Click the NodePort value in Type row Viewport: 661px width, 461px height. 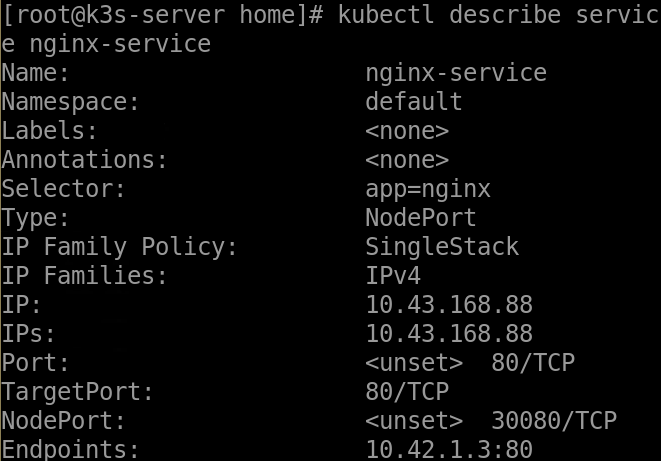pos(420,218)
